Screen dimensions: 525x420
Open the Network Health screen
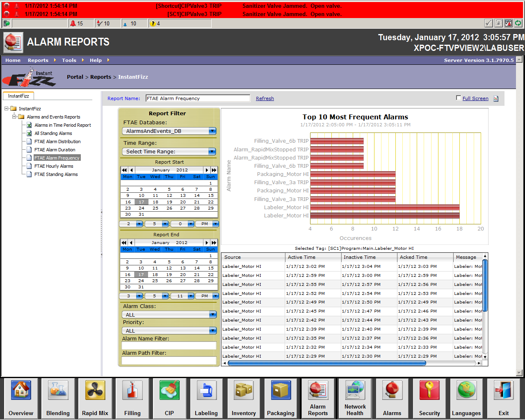pyautogui.click(x=355, y=390)
